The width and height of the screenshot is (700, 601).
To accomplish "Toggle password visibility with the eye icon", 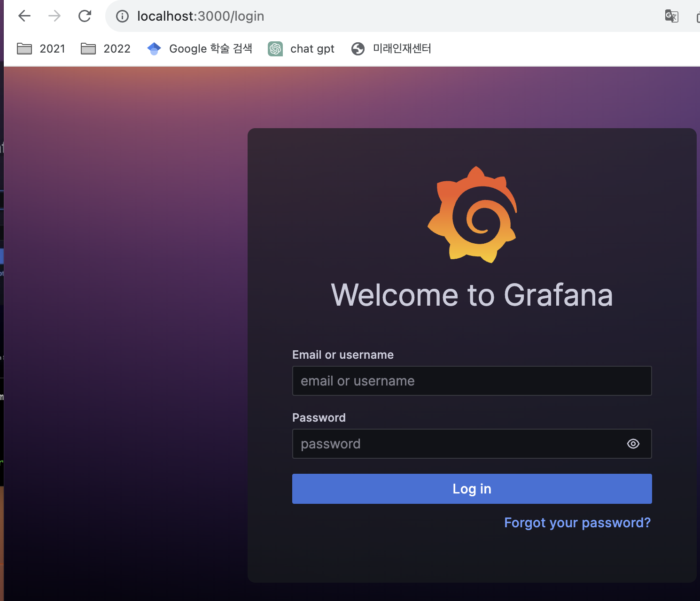I will point(633,444).
